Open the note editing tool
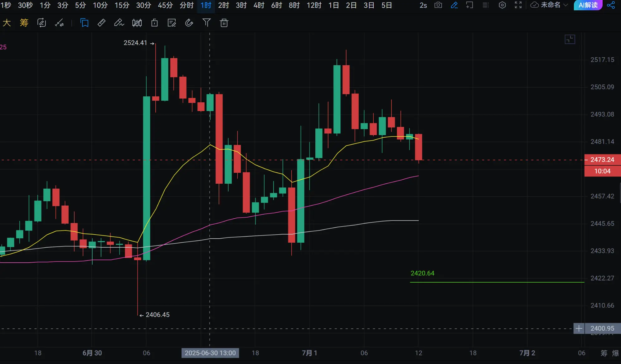The image size is (621, 364). 172,23
